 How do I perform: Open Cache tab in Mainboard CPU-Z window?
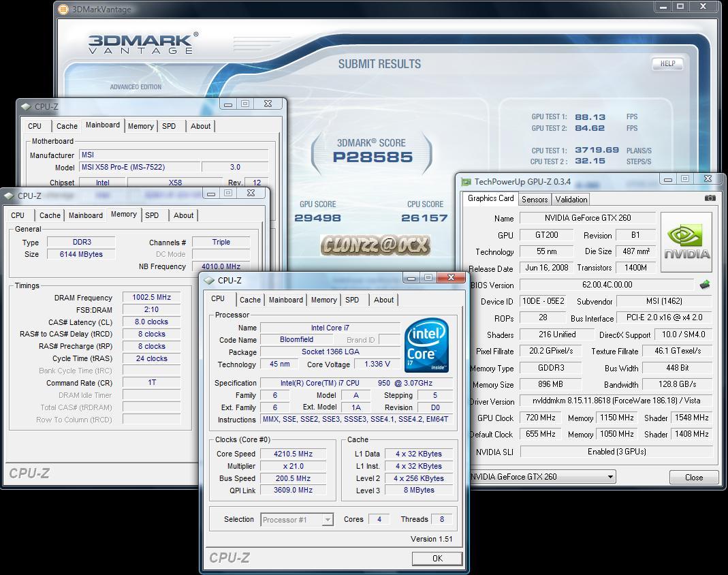coord(67,126)
